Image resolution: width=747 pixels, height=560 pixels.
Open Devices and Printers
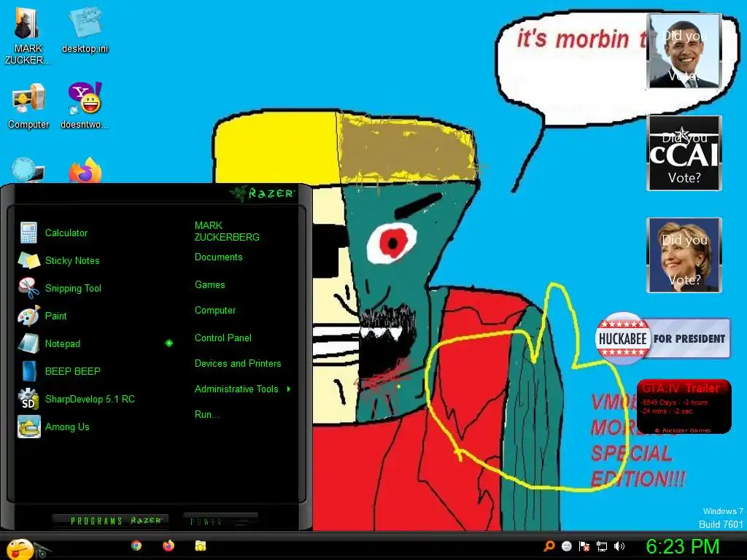pyautogui.click(x=238, y=363)
